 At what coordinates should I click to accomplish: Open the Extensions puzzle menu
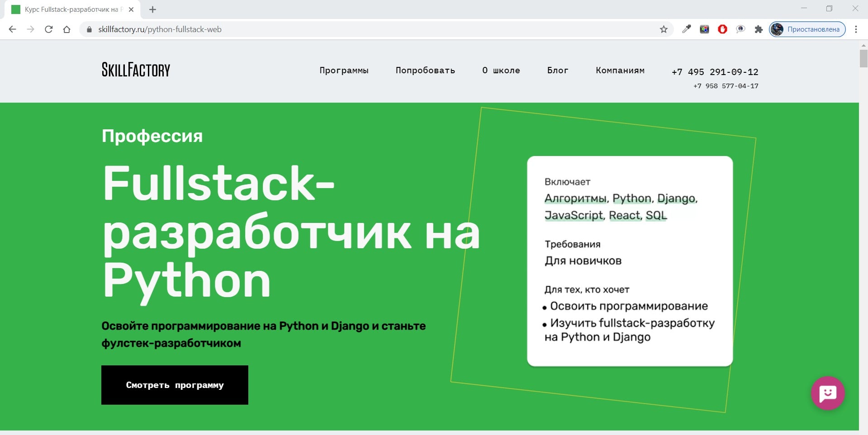pos(759,29)
